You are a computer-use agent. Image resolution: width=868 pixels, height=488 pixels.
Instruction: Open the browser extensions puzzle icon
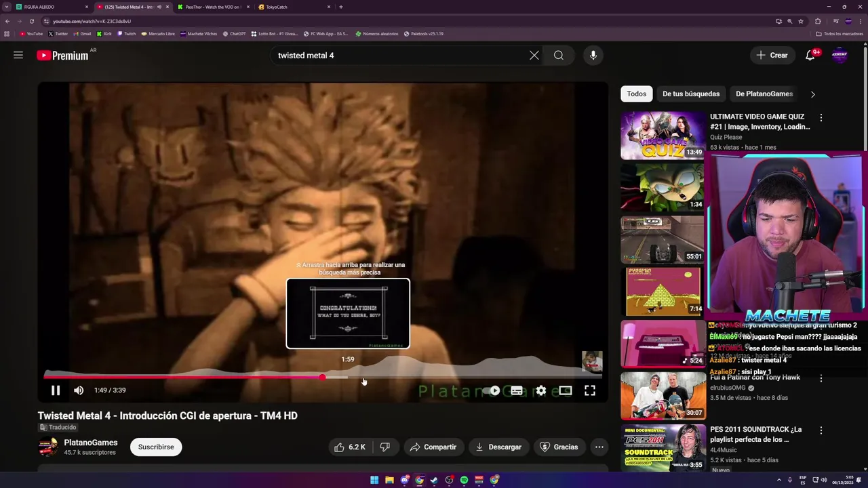point(818,21)
